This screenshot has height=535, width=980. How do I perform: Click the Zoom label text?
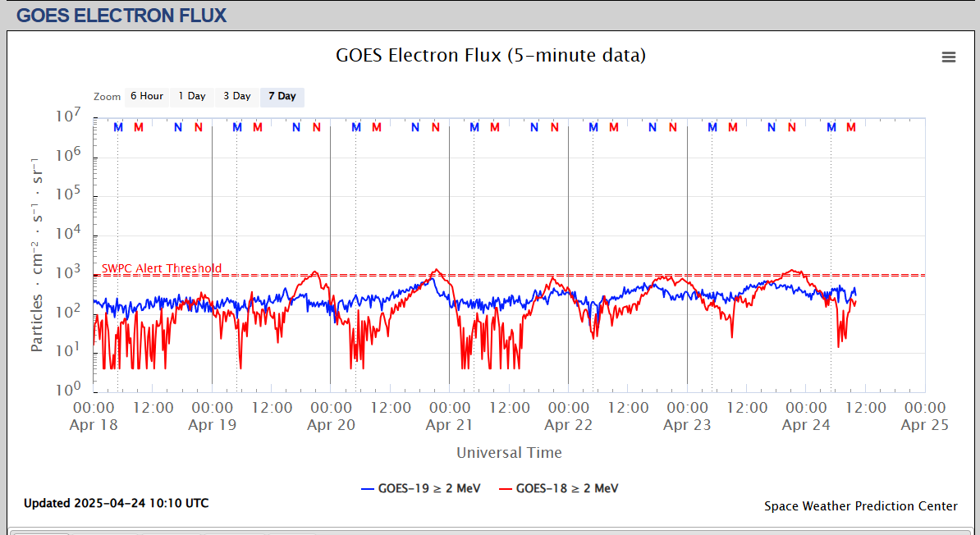(107, 97)
